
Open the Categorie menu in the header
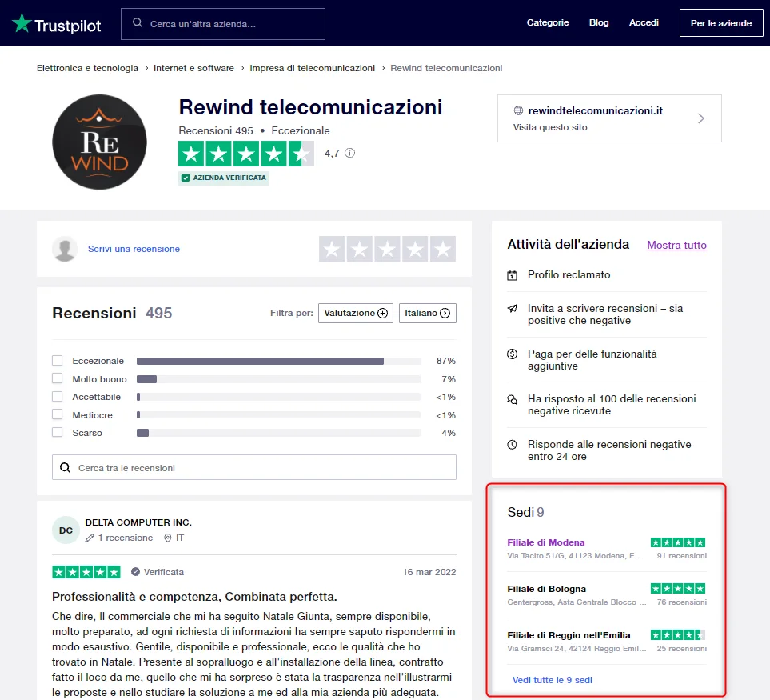point(548,22)
